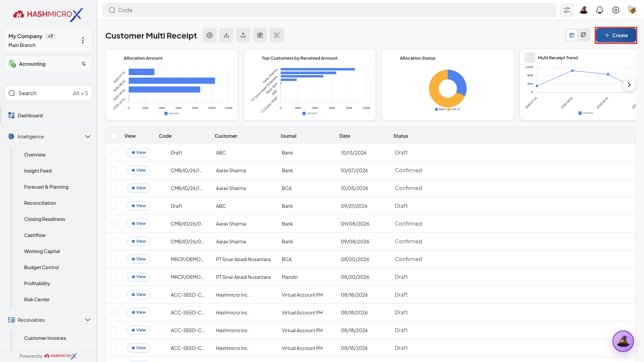
Task: Check the Mandiri journal row
Action: tap(114, 277)
